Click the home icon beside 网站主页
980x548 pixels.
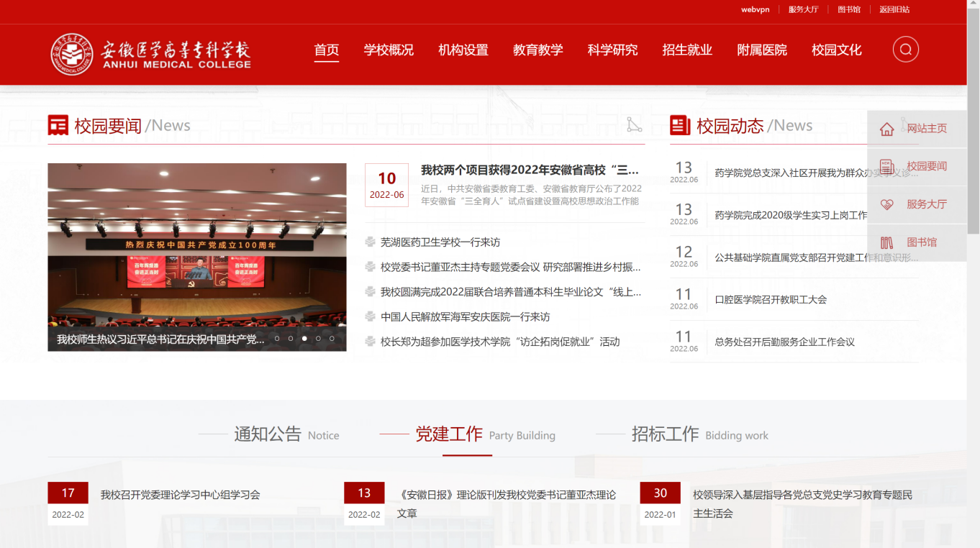tap(886, 129)
